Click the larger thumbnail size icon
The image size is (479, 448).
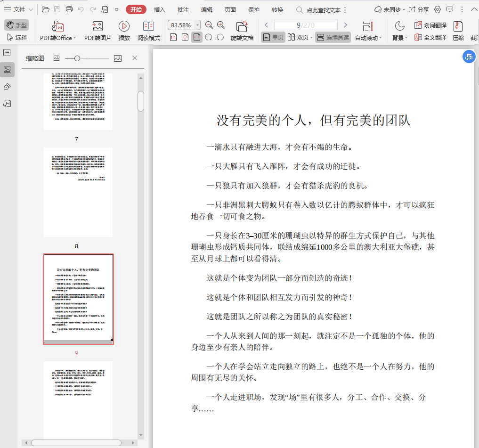click(118, 58)
